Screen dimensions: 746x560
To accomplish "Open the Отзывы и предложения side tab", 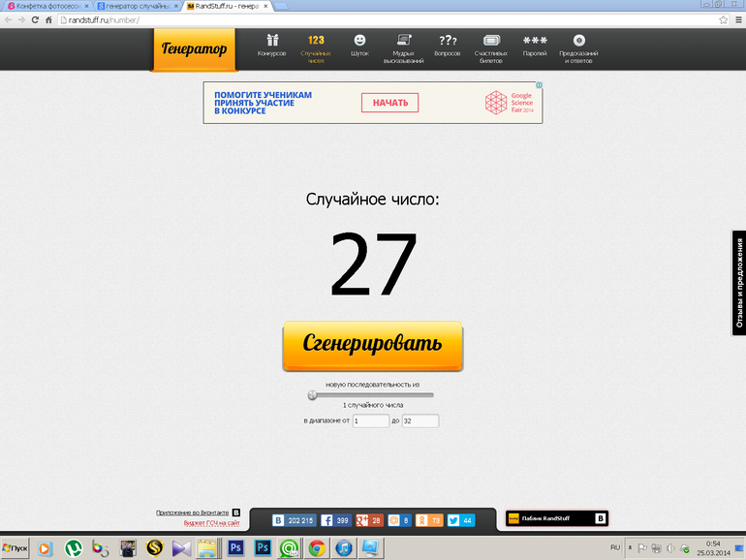I will 739,283.
